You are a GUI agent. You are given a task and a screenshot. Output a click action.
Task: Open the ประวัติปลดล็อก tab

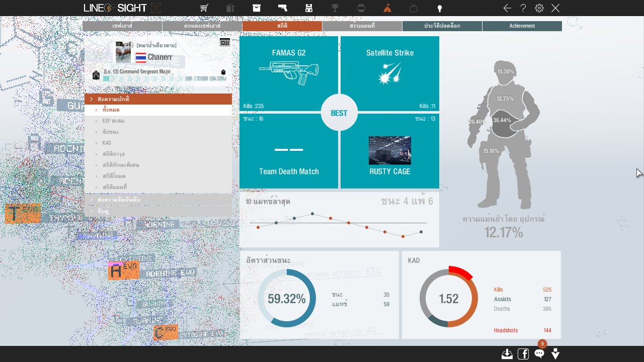coord(442,26)
